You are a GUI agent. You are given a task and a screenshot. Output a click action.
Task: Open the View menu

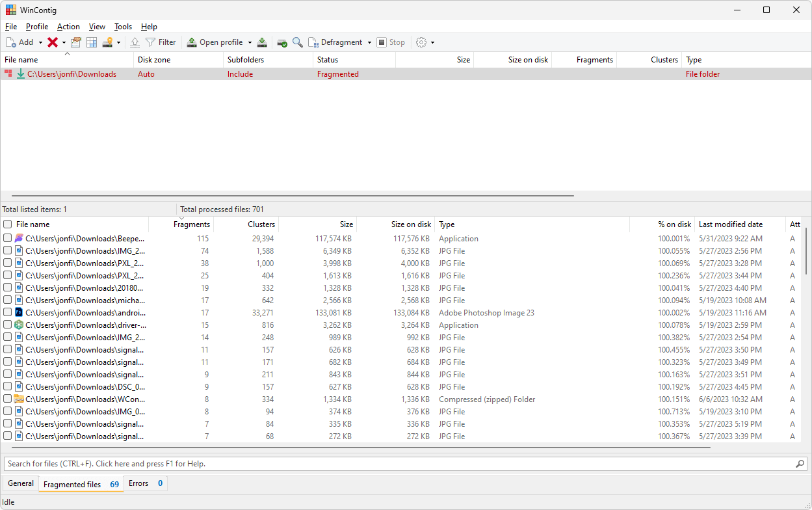(97, 27)
